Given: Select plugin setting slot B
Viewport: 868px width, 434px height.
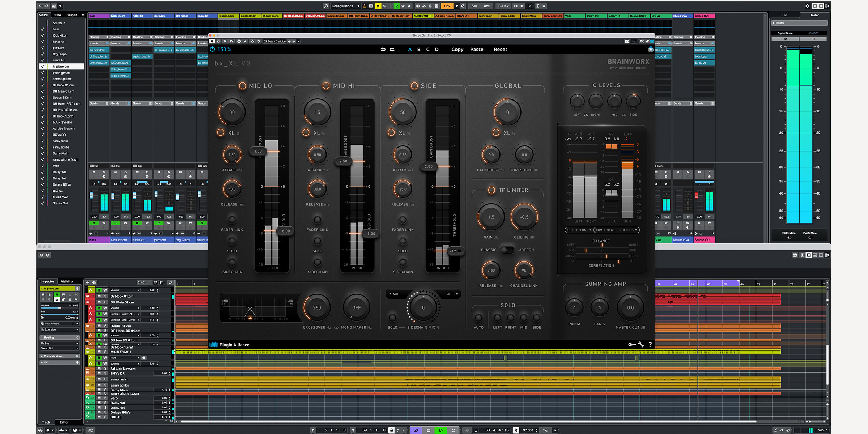Looking at the screenshot, I should (419, 50).
